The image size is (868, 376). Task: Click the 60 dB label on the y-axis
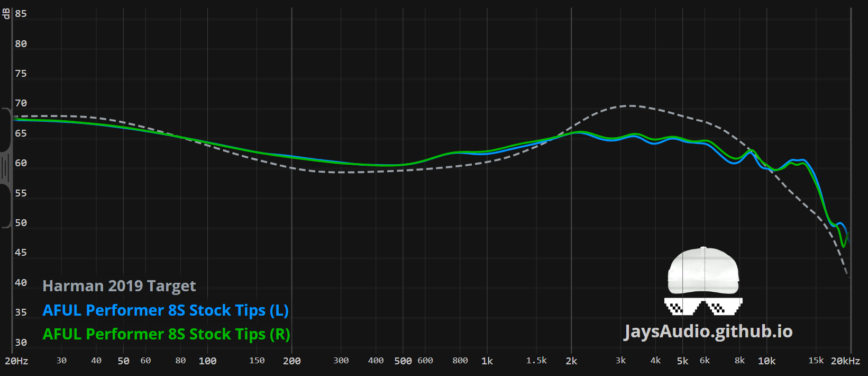point(21,163)
